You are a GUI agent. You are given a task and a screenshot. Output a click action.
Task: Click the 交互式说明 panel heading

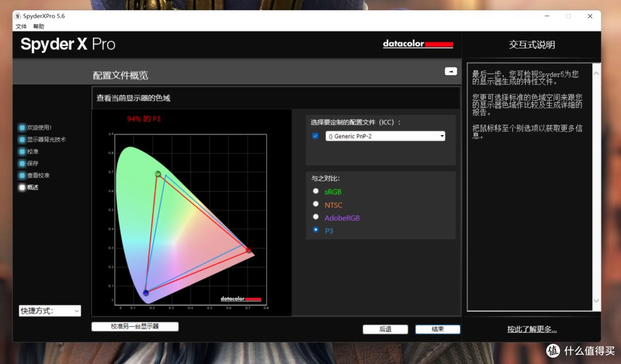[532, 45]
